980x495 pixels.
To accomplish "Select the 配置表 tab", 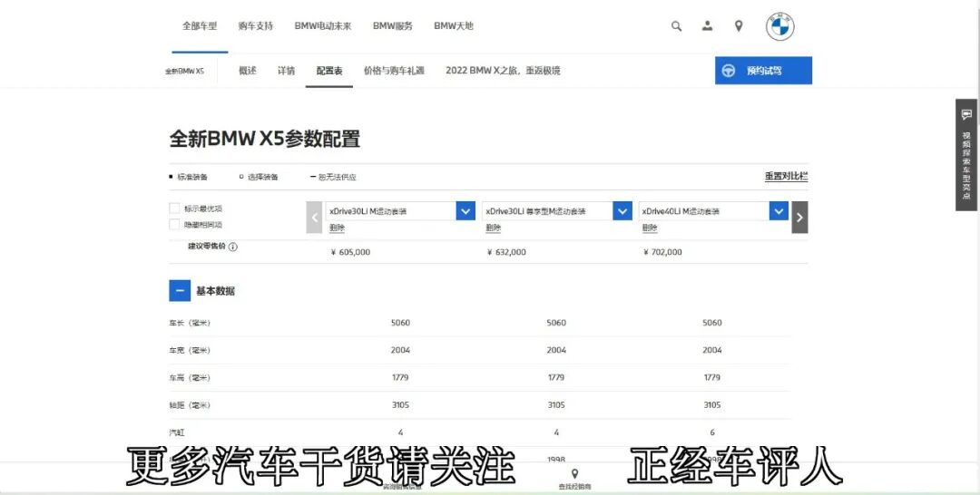I will [x=329, y=71].
